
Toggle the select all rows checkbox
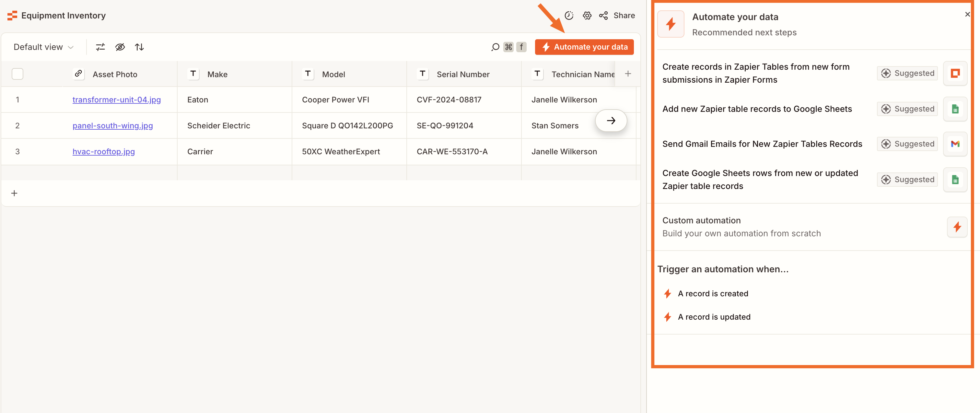pyautogui.click(x=17, y=74)
